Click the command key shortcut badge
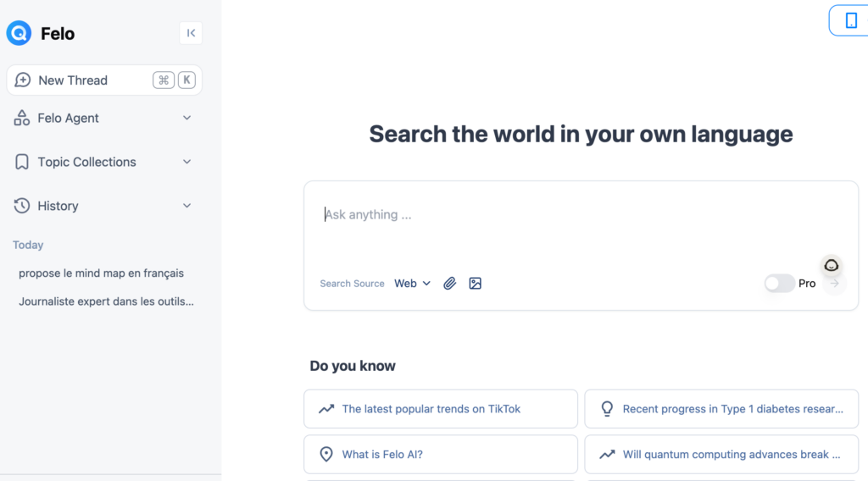 (164, 80)
